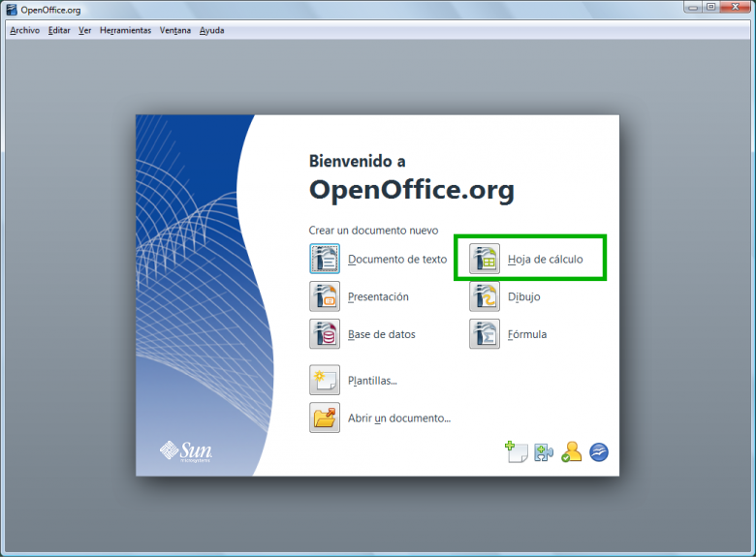Click the Base de datos icon
The height and width of the screenshot is (557, 756).
click(325, 334)
